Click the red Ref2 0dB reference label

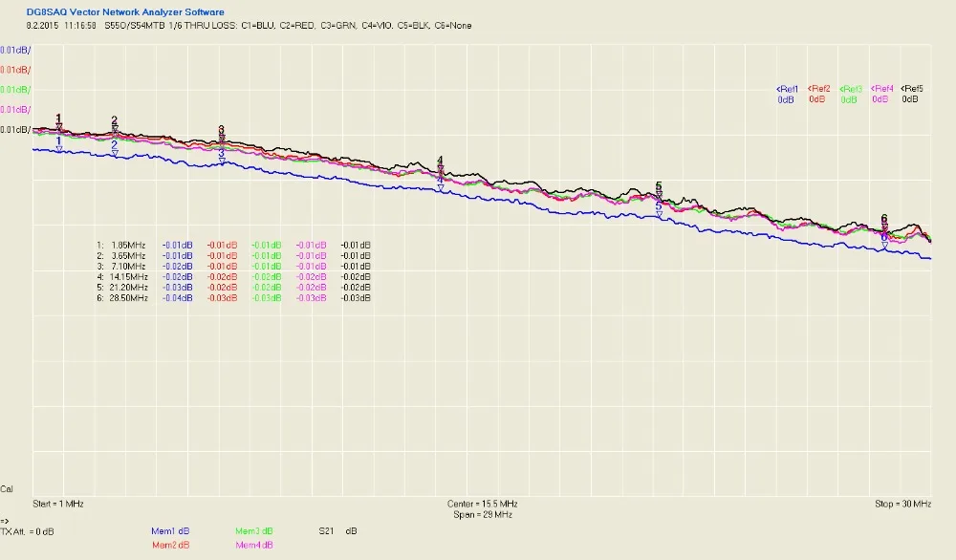coord(818,94)
